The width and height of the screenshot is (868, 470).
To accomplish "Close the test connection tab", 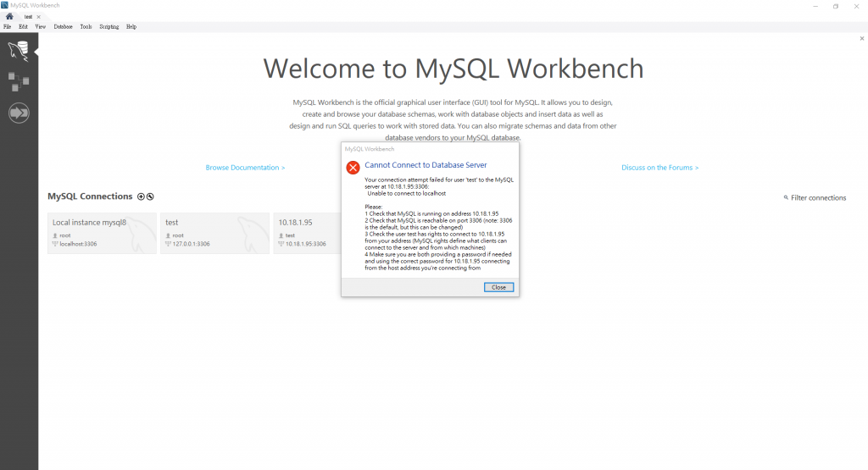I will [38, 17].
